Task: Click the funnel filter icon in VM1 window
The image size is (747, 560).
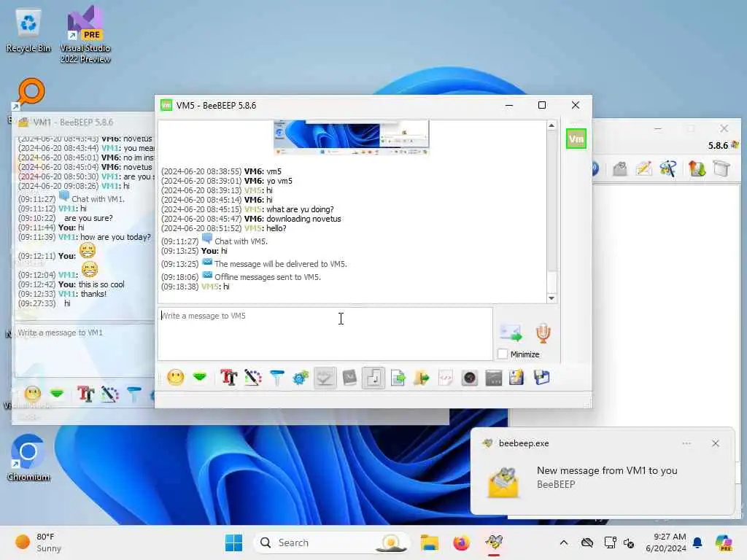Action: (x=134, y=394)
